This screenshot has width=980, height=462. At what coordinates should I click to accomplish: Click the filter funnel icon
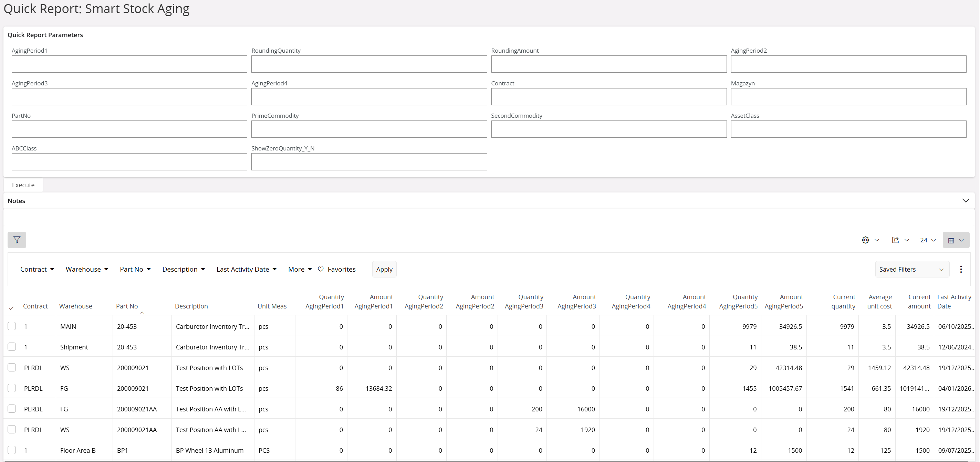pyautogui.click(x=17, y=240)
